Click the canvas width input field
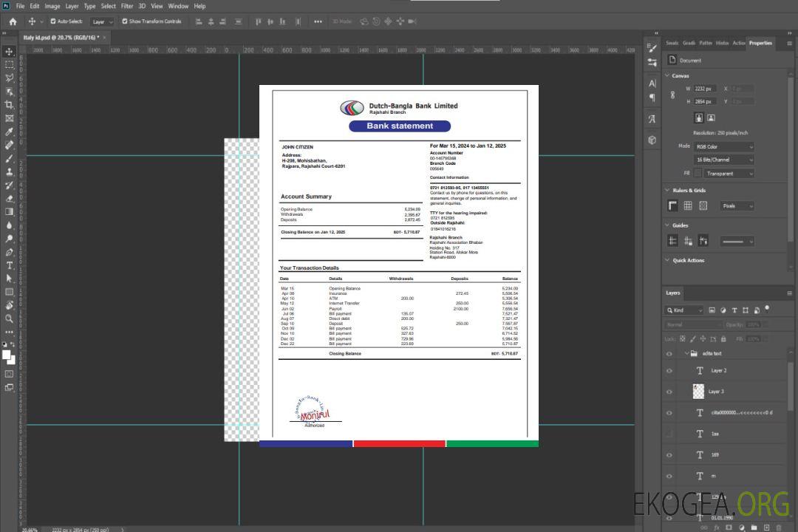Image resolution: width=798 pixels, height=532 pixels. (706, 89)
